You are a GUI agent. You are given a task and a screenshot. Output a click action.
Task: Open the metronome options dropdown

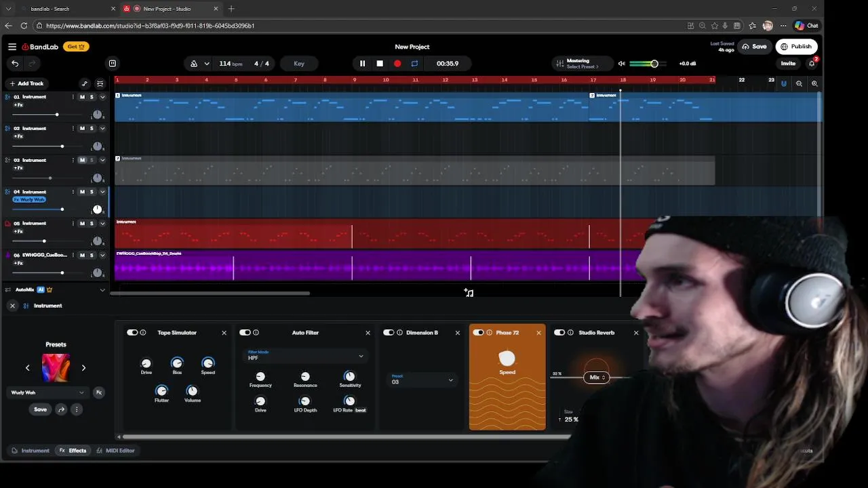pos(206,64)
